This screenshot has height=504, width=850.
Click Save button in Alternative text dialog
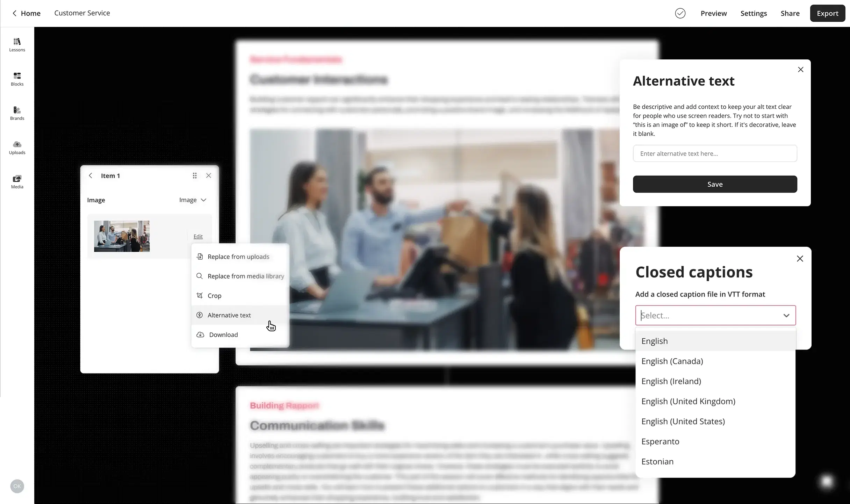[715, 183]
